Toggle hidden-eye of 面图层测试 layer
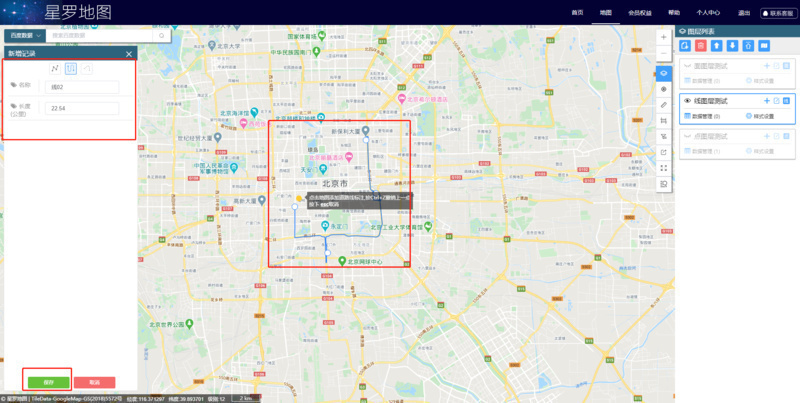Image resolution: width=800 pixels, height=403 pixels. pyautogui.click(x=687, y=66)
